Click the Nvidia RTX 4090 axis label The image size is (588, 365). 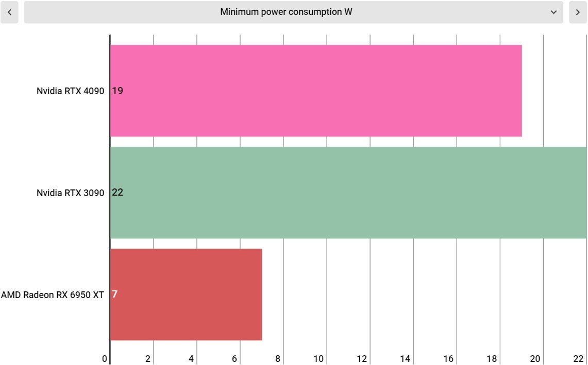click(x=70, y=91)
